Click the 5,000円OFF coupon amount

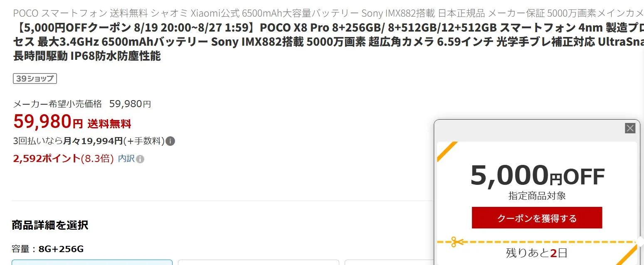pyautogui.click(x=537, y=175)
